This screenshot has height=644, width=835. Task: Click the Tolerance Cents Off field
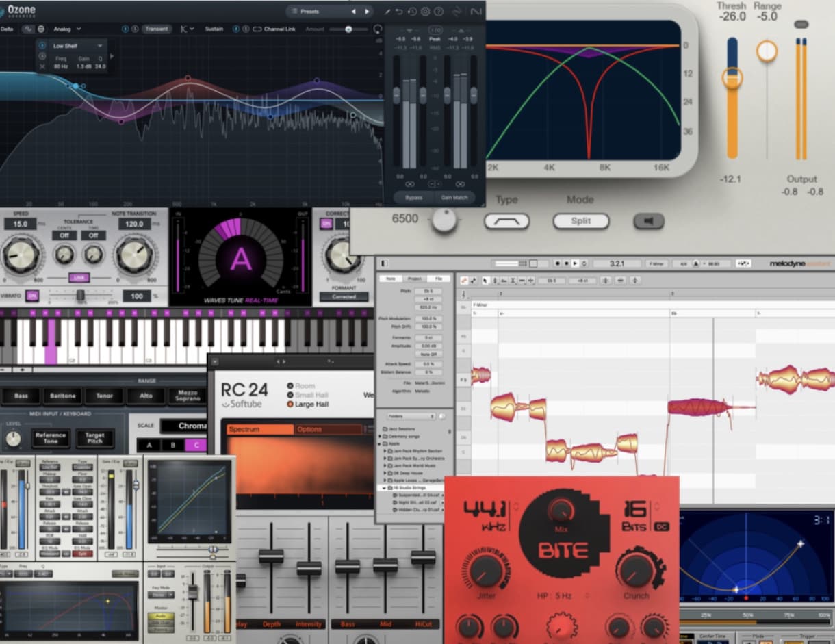click(64, 235)
